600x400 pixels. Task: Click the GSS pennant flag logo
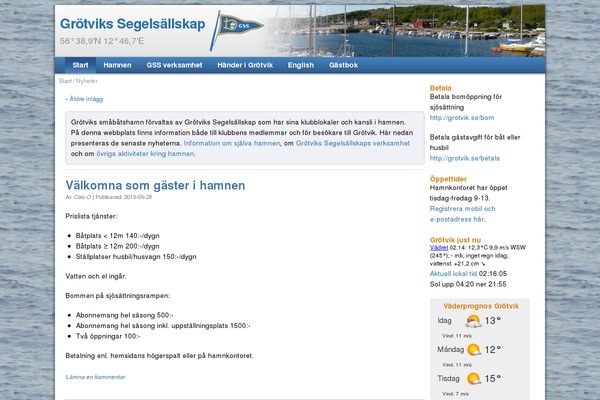coord(236,30)
